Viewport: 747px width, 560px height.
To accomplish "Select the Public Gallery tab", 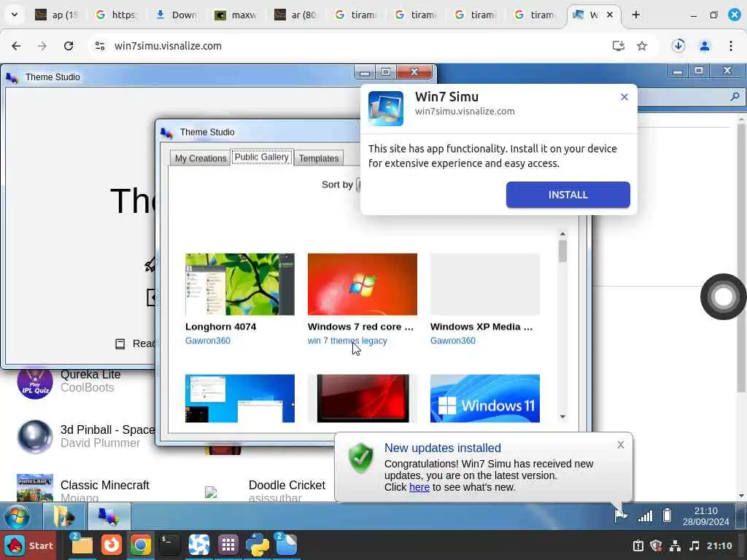I will click(x=262, y=157).
